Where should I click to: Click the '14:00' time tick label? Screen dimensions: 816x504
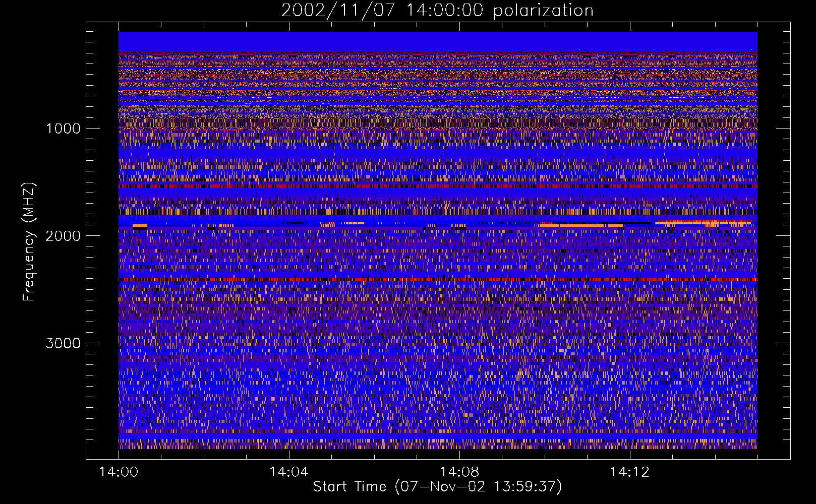tap(119, 472)
